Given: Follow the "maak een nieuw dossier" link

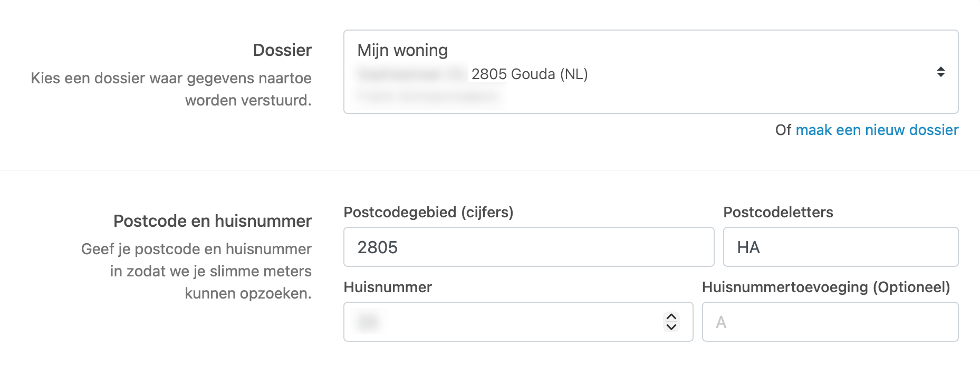Looking at the screenshot, I should 877,130.
